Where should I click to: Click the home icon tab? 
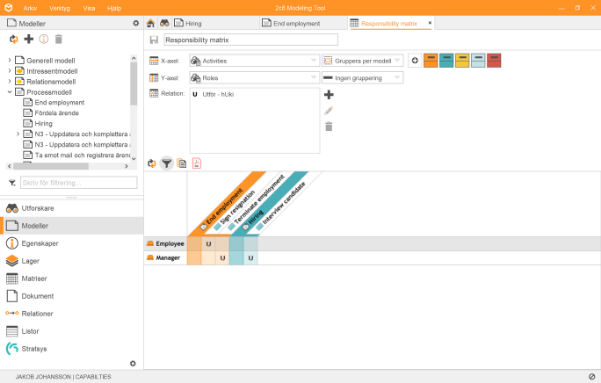[151, 23]
